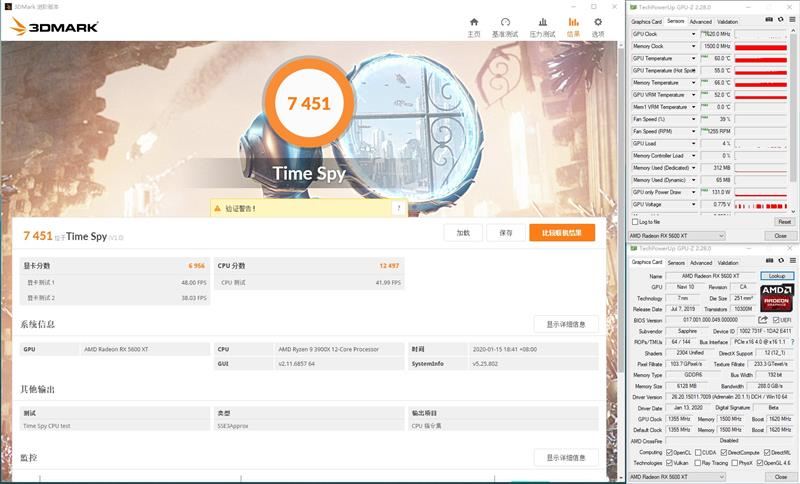Toggle the PhysX checkbox
Image resolution: width=800 pixels, height=484 pixels.
pos(735,463)
